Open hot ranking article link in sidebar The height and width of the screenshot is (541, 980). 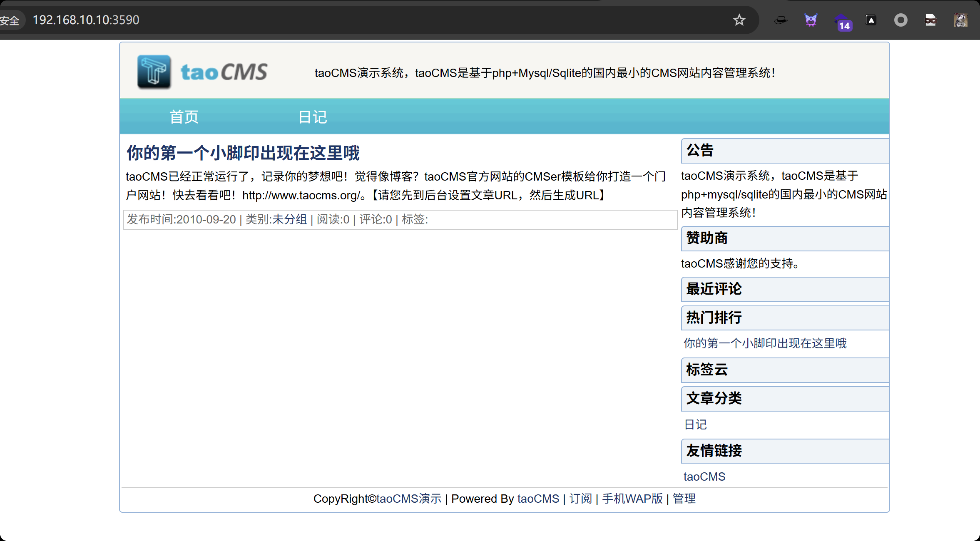pyautogui.click(x=765, y=343)
